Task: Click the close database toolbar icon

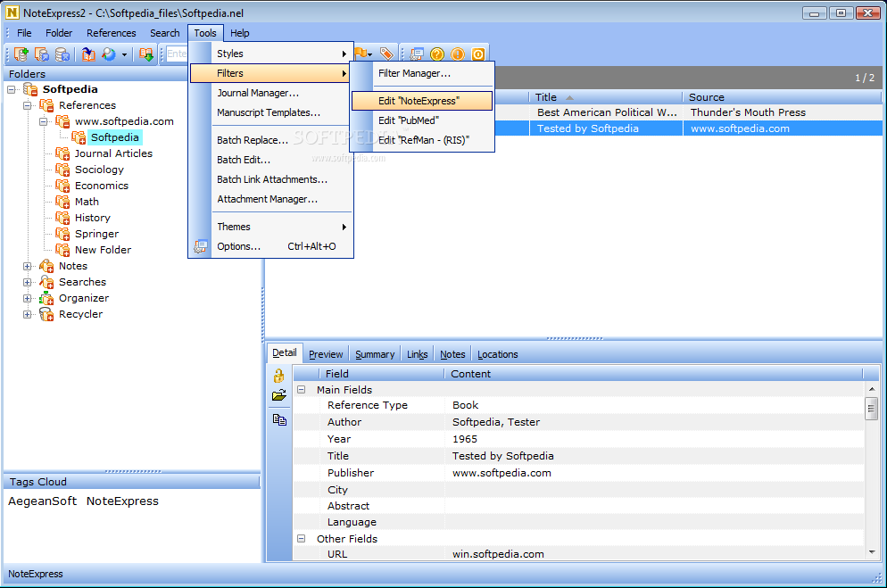Action: click(x=62, y=54)
